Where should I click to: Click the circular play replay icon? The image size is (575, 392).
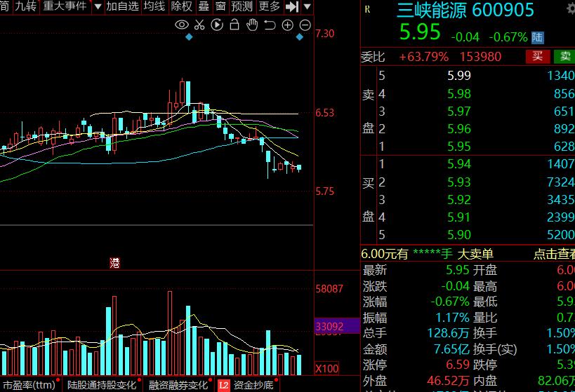217,25
